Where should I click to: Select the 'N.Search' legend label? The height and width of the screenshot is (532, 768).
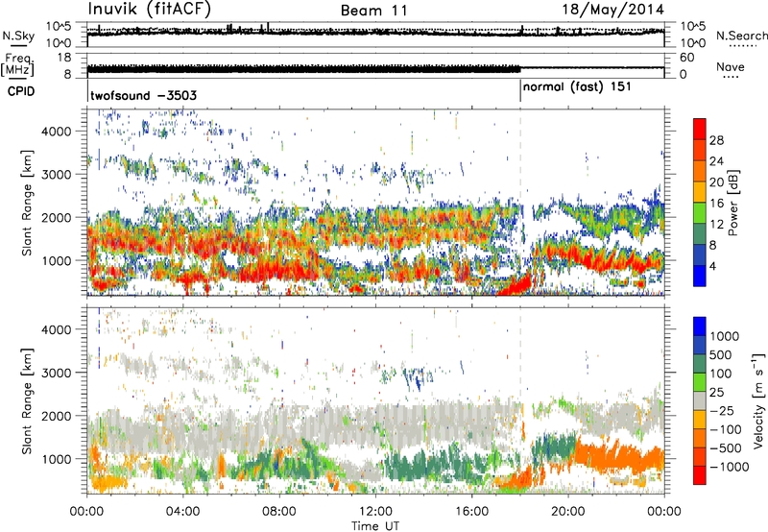point(742,36)
